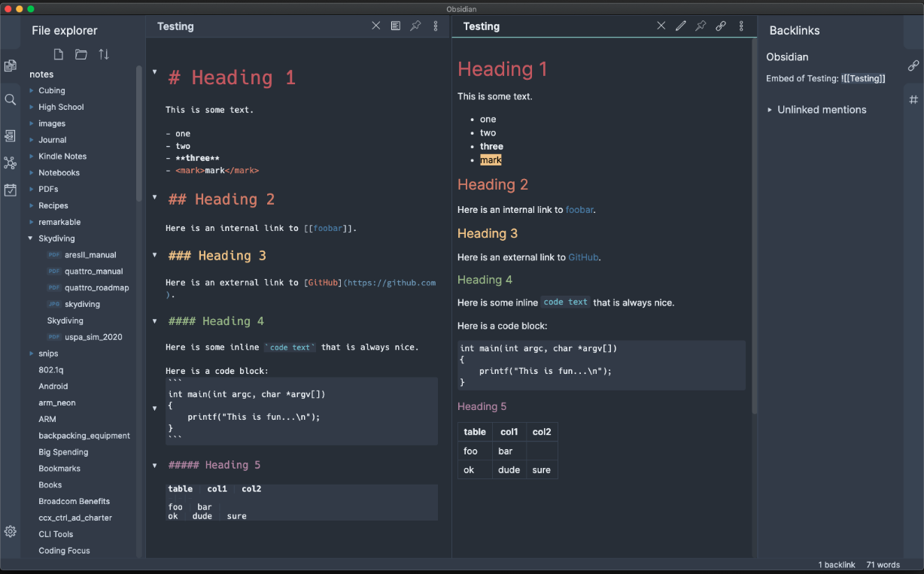
Task: Click the ![[Testing]] embed match in Backlinks
Action: 863,78
